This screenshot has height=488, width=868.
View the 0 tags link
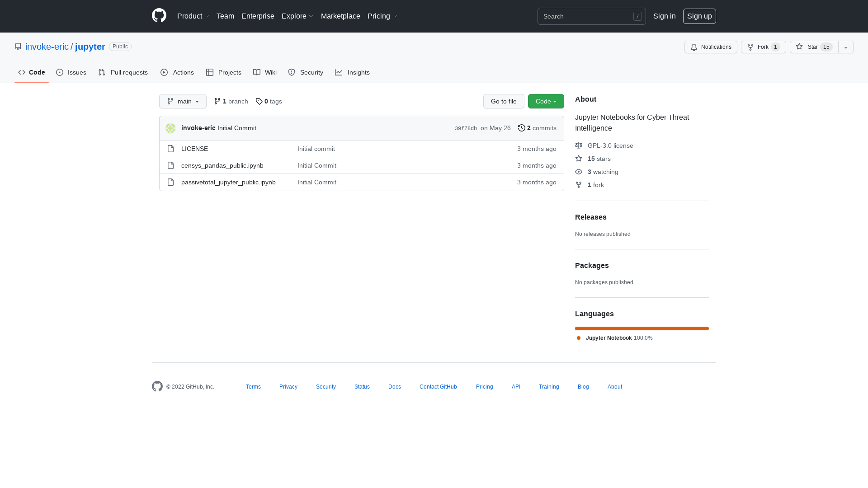(269, 101)
